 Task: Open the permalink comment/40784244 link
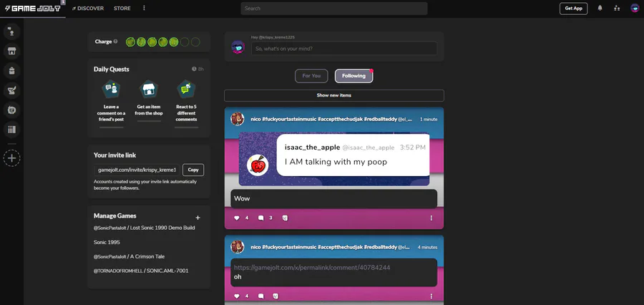tap(312, 268)
